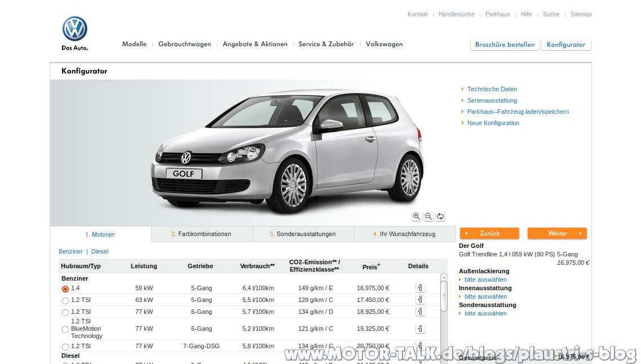Open the Suche link
This screenshot has height=364, width=641.
[x=551, y=14]
